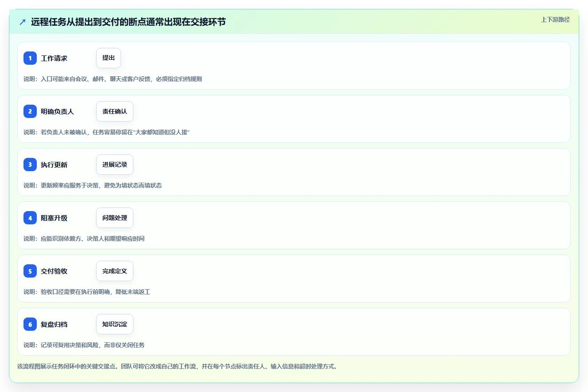
Task: Click the arrow icon beside the title
Action: coord(23,22)
